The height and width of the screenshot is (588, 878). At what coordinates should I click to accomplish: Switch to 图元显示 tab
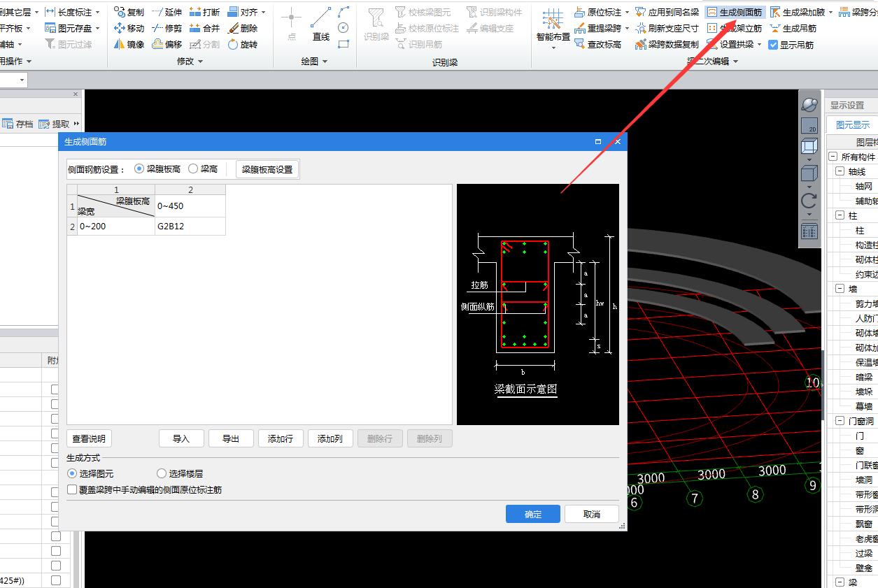(x=852, y=125)
